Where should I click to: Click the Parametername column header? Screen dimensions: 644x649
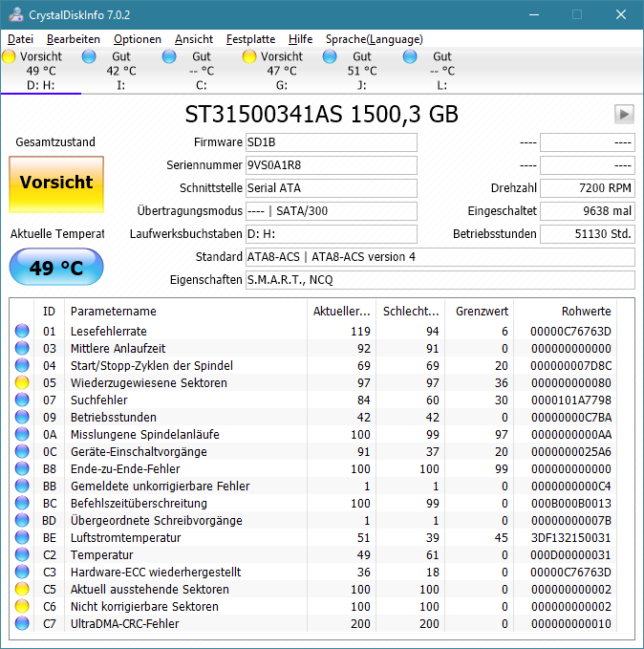pos(185,312)
